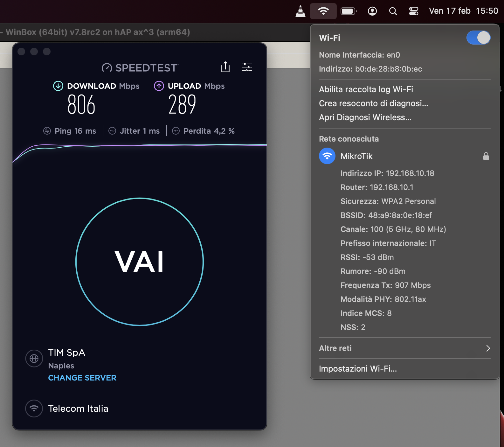Click the Jitter 1 ms text
504x447 pixels.
(140, 131)
